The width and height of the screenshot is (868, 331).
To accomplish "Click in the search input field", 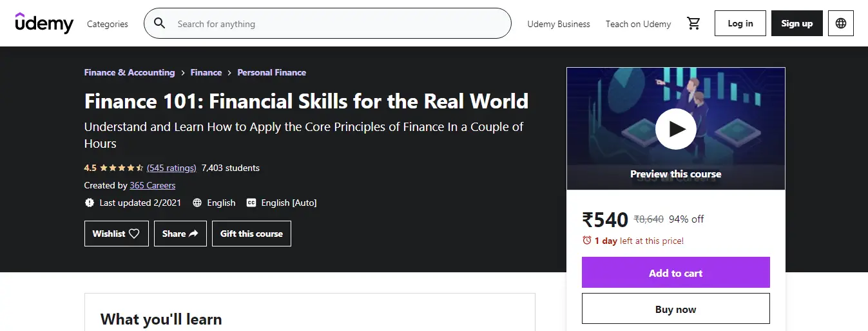I will pyautogui.click(x=335, y=24).
